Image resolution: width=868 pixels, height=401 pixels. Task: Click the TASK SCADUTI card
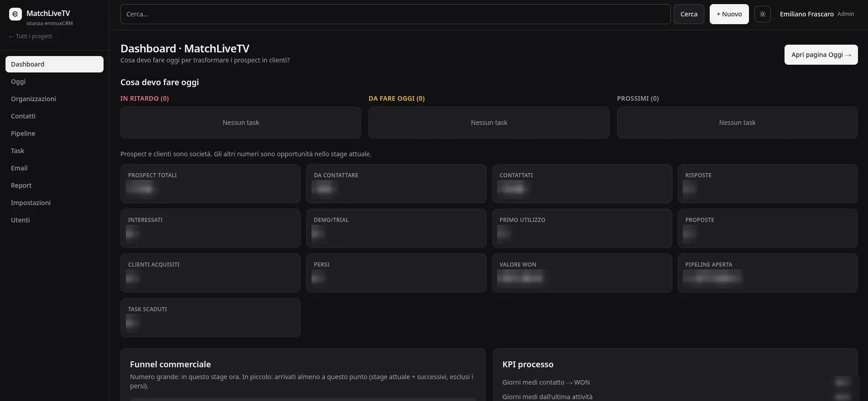(210, 318)
